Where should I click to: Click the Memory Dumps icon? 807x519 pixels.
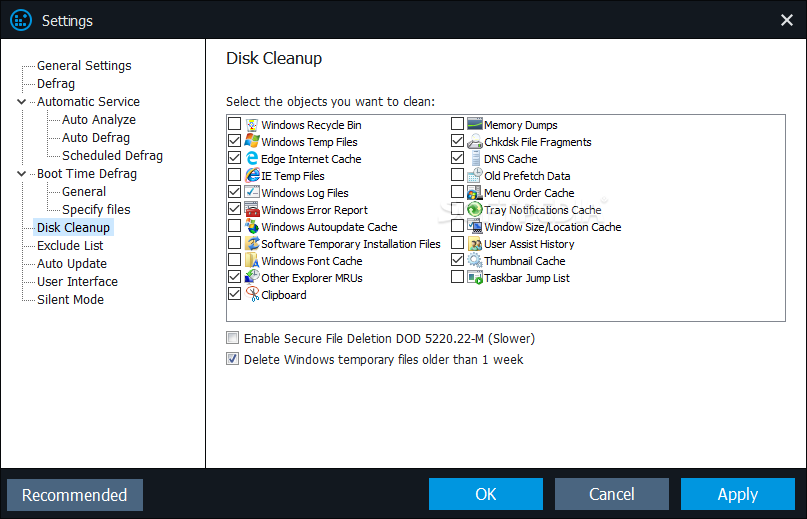click(475, 125)
